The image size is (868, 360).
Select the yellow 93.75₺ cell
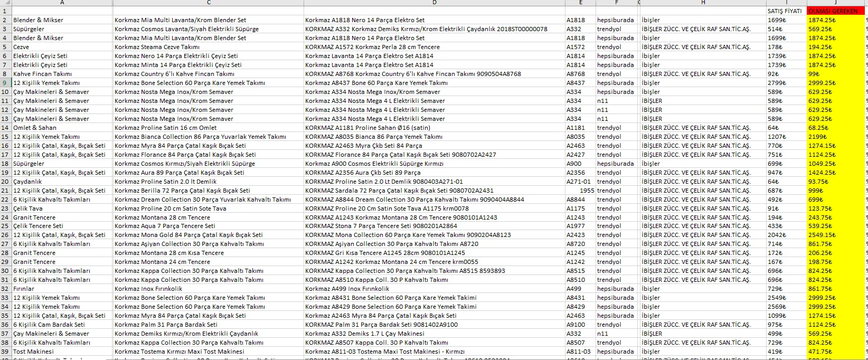(x=836, y=182)
